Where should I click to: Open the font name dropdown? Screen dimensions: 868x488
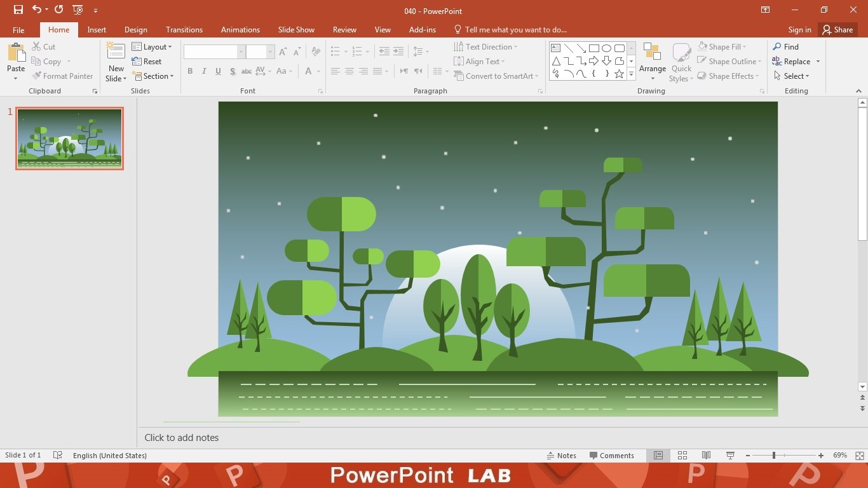(241, 52)
